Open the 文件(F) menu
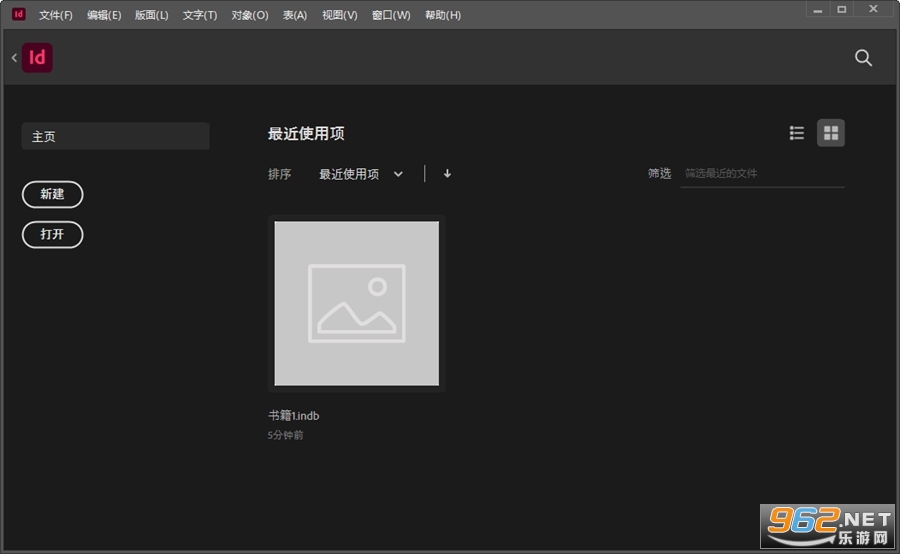The width and height of the screenshot is (900, 554). (x=56, y=15)
